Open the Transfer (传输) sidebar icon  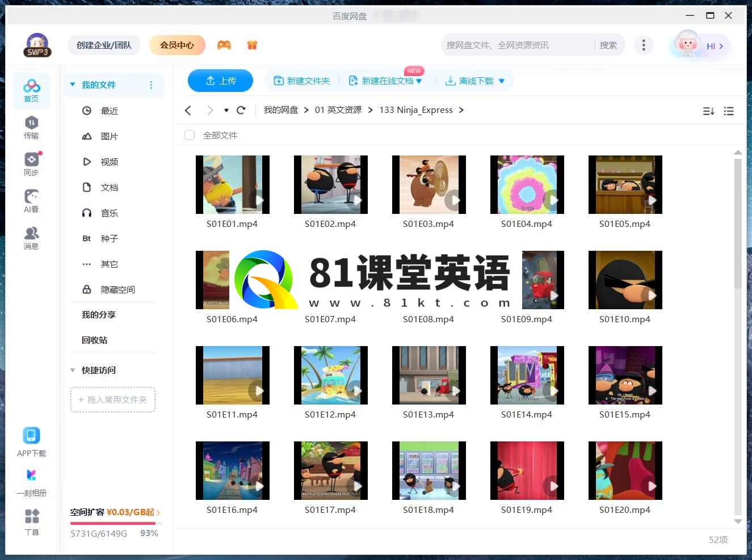pos(31,128)
